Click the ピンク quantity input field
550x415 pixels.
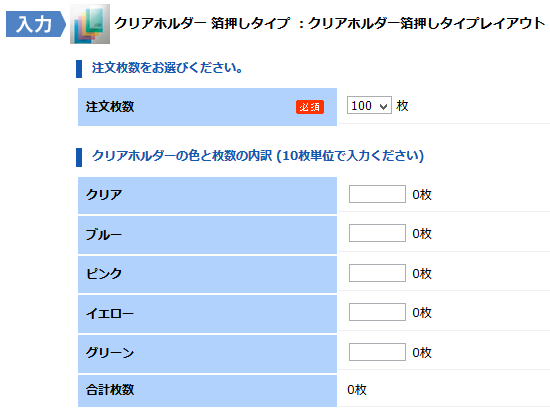tap(377, 273)
